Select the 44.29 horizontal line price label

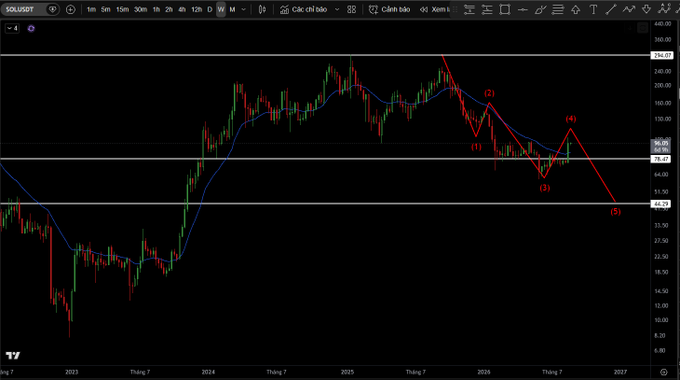click(x=661, y=203)
